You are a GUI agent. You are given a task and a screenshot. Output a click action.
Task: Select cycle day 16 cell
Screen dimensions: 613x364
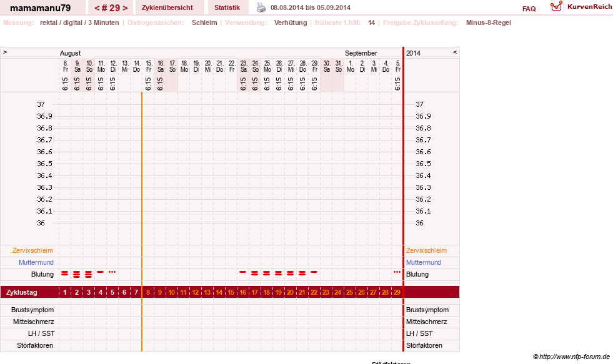(243, 292)
